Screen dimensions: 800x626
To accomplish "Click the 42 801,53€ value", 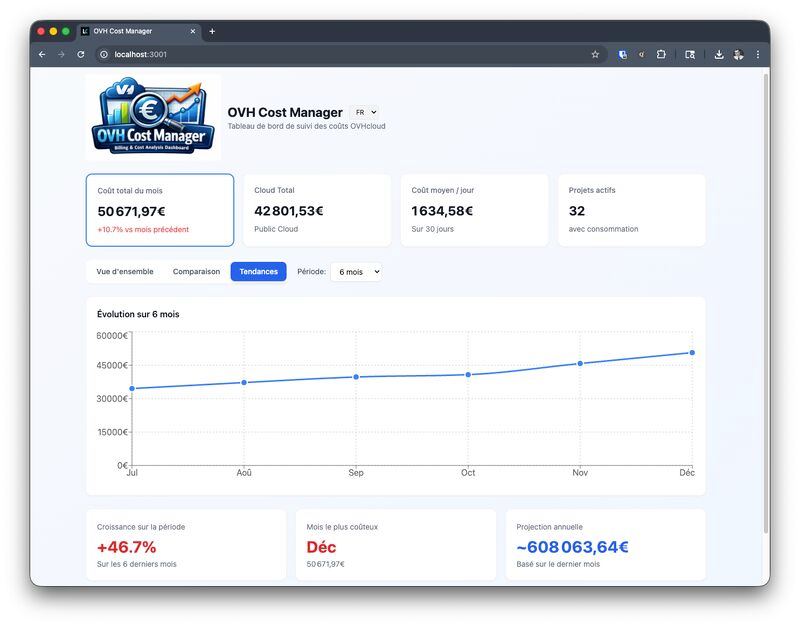I will [x=289, y=211].
